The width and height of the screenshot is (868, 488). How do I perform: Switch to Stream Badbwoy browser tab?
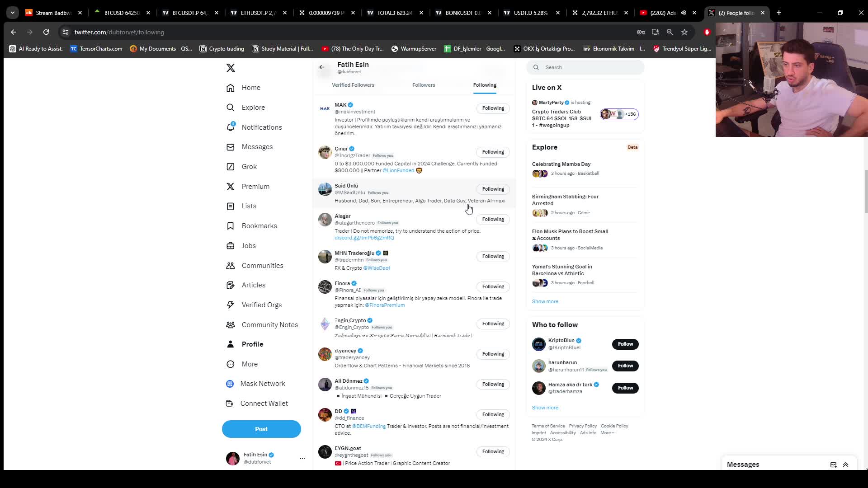53,13
